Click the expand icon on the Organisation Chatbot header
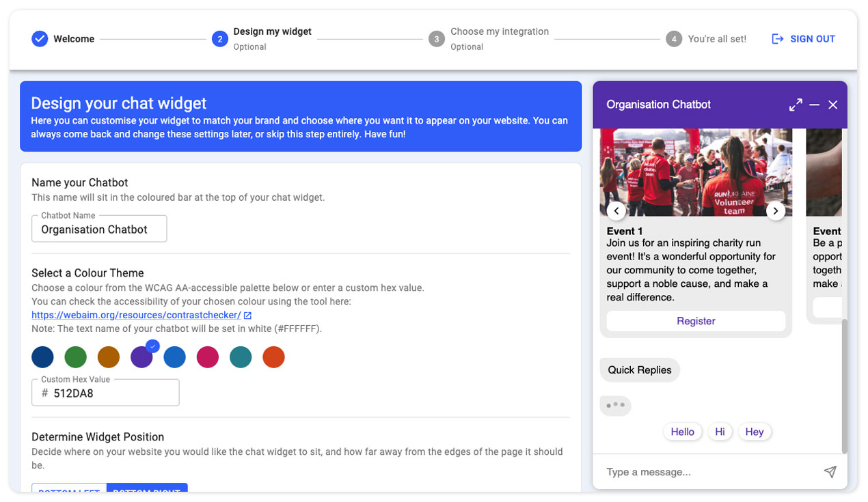The width and height of the screenshot is (868, 502). tap(796, 104)
